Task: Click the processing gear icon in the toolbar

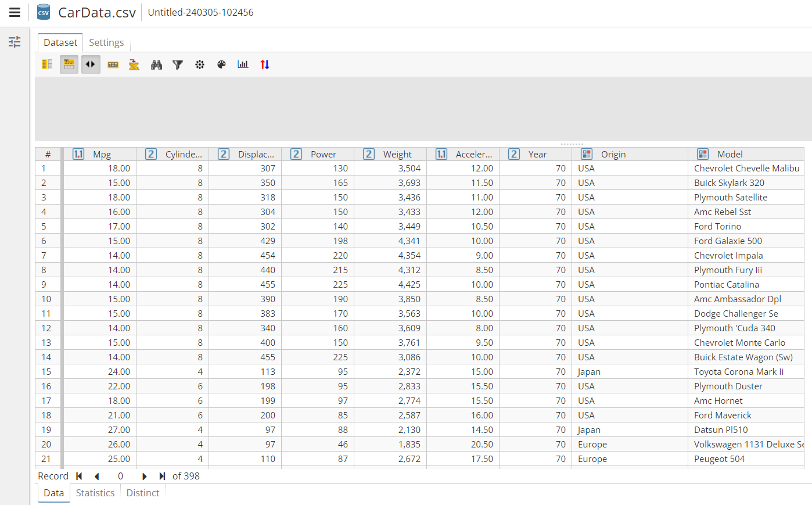Action: point(199,64)
